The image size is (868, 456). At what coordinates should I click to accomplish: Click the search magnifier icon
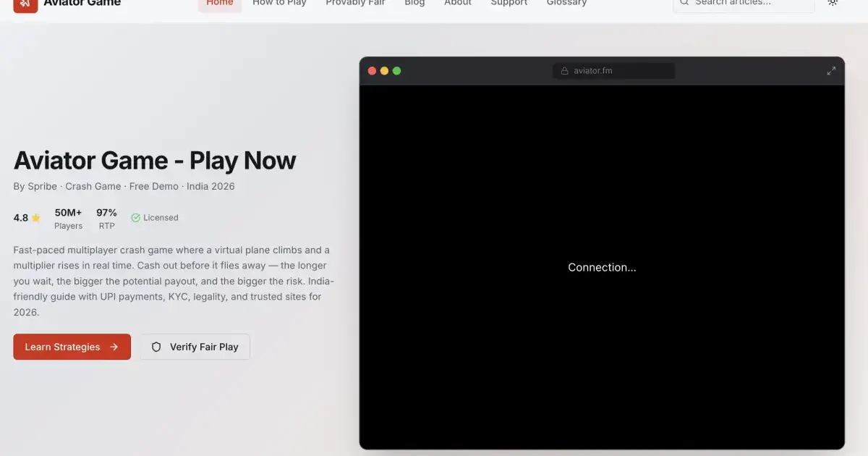[x=684, y=3]
